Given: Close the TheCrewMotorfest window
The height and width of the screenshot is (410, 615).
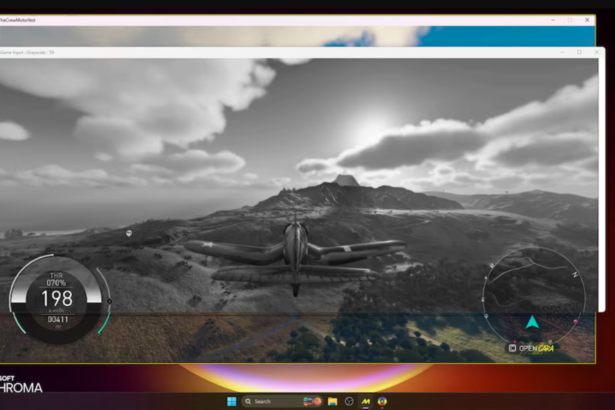Looking at the screenshot, I should pos(587,20).
